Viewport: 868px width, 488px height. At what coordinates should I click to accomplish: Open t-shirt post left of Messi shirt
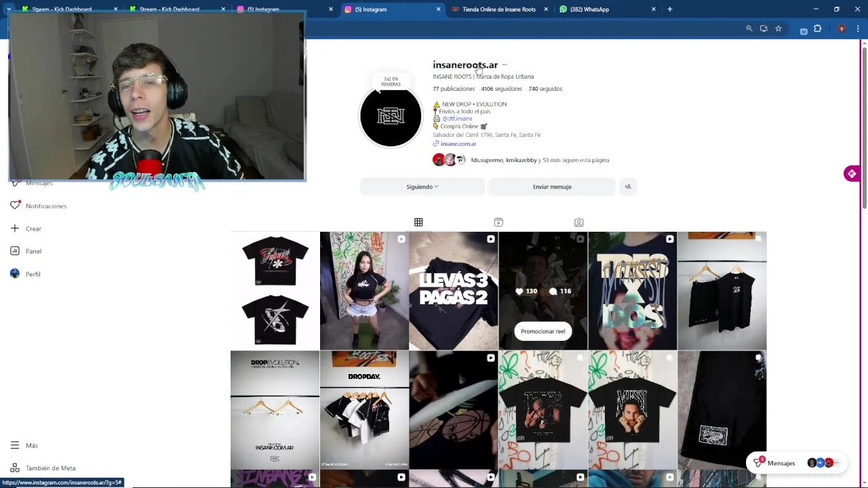click(x=543, y=410)
